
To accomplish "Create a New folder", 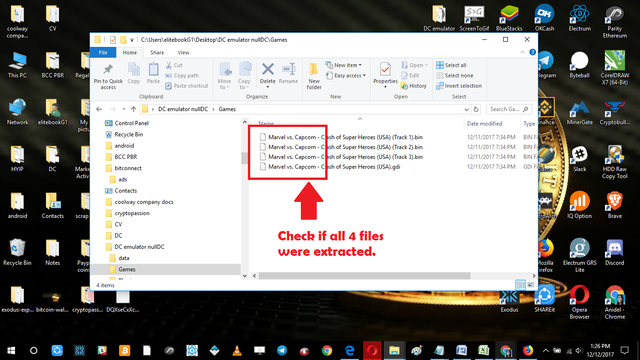I will tap(314, 76).
